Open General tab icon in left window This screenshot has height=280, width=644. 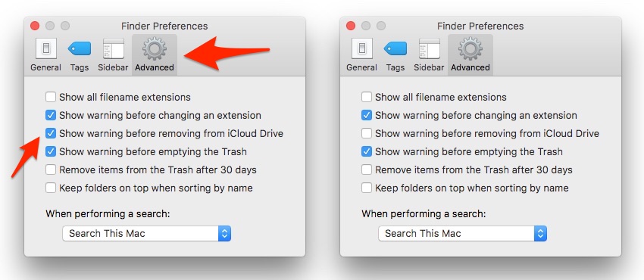coord(46,48)
